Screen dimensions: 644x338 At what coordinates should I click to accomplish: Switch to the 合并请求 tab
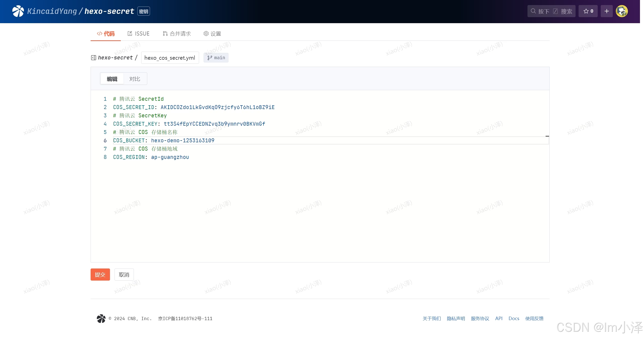tap(177, 34)
